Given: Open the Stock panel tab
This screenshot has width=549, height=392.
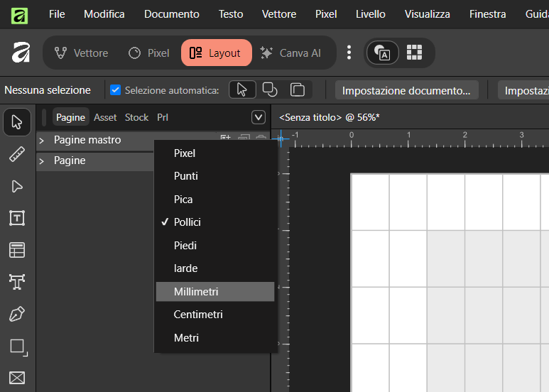Looking at the screenshot, I should [136, 117].
